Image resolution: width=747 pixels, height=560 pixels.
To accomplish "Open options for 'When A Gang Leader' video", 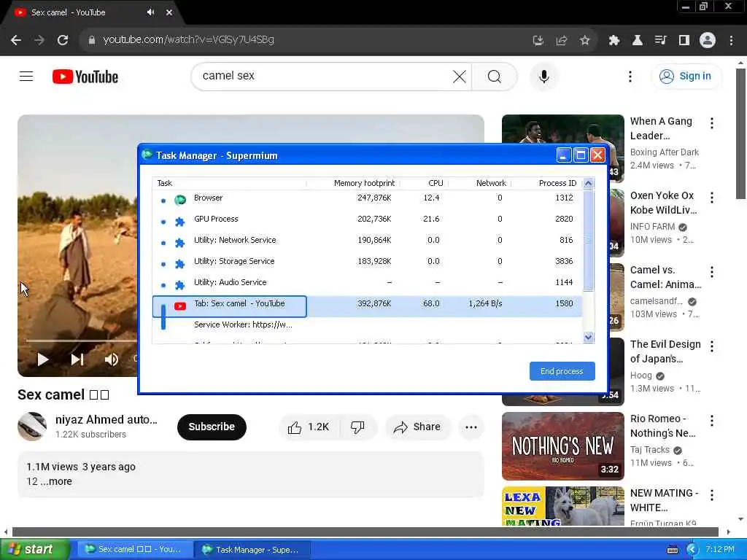I will pos(712,123).
